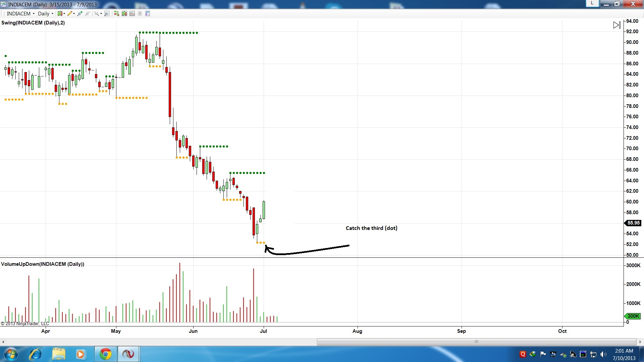The height and width of the screenshot is (362, 644).
Task: Click the horizontal scrollbar thumb
Action: pos(476,342)
